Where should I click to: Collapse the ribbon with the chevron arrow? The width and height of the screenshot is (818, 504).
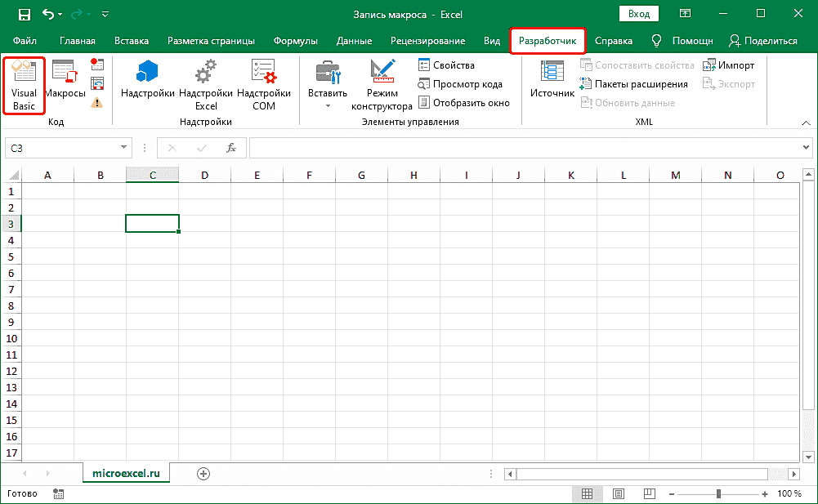[805, 122]
